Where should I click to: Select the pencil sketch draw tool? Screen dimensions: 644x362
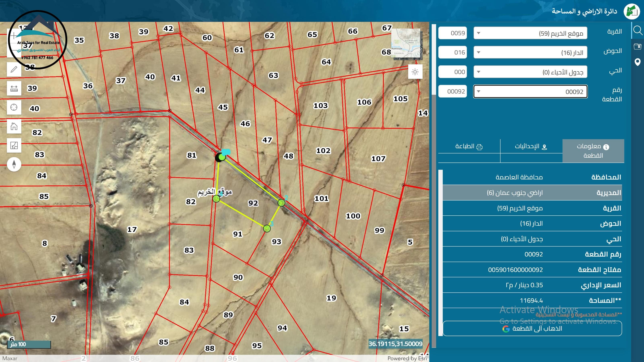point(14,69)
